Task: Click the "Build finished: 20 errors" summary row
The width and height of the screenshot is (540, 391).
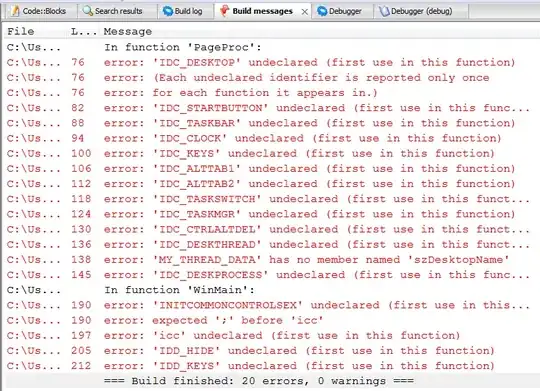Action: 270,381
